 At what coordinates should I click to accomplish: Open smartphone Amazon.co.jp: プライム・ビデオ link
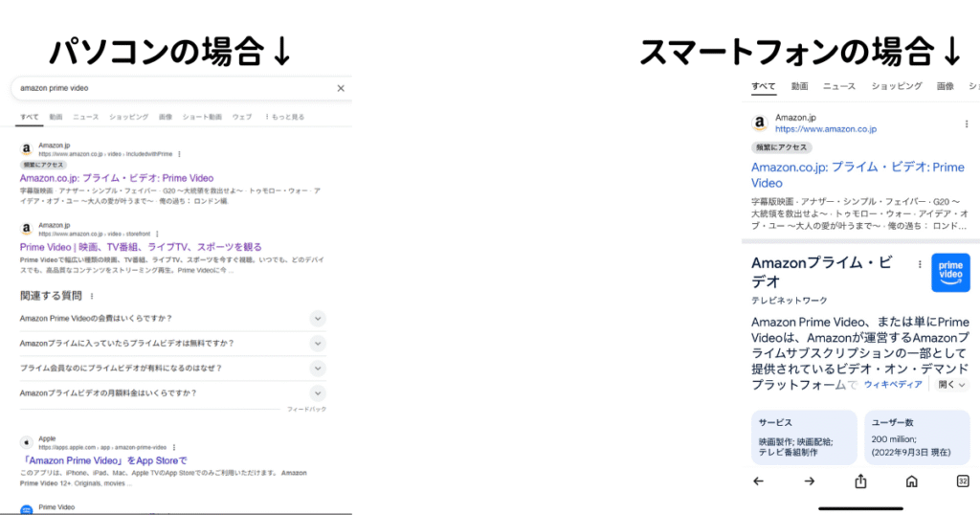857,175
